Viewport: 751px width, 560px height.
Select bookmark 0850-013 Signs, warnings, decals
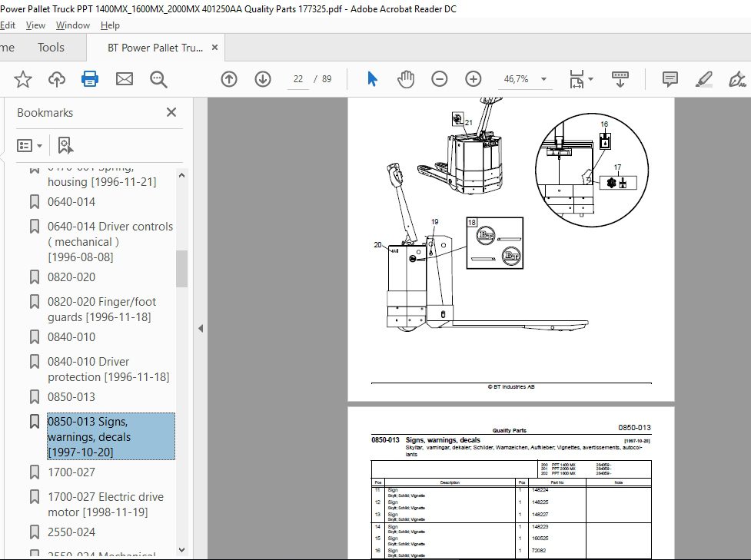(111, 436)
